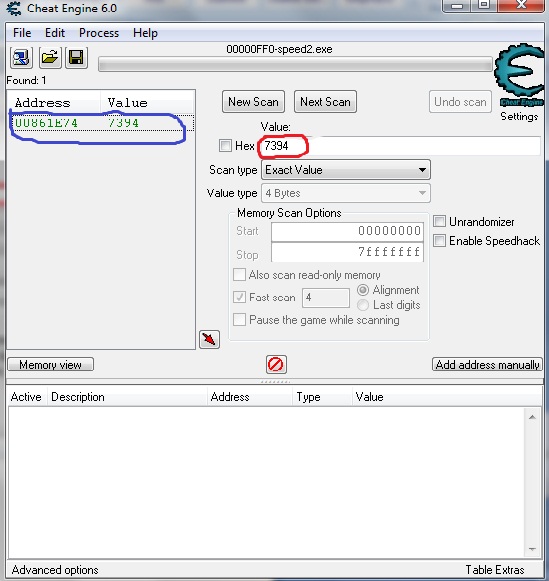Image resolution: width=549 pixels, height=581 pixels.
Task: Click the Type column header
Action: pos(322,397)
